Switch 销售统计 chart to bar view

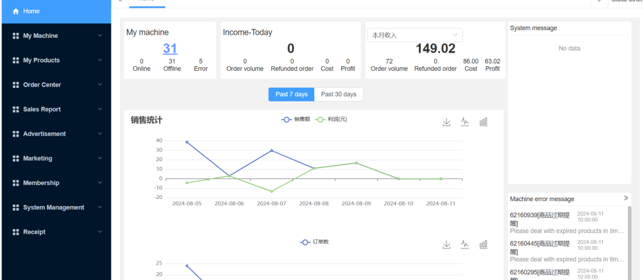point(484,122)
